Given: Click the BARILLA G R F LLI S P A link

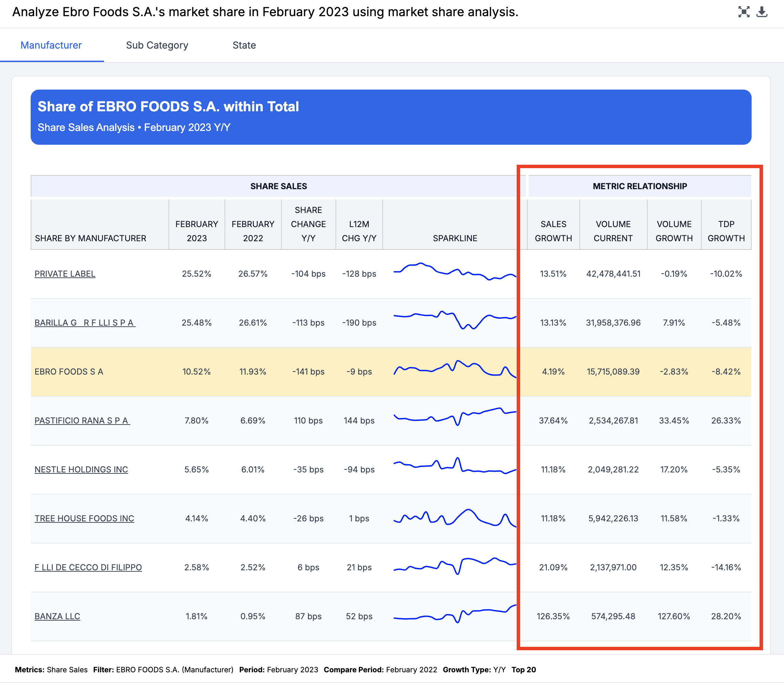Looking at the screenshot, I should [x=85, y=323].
